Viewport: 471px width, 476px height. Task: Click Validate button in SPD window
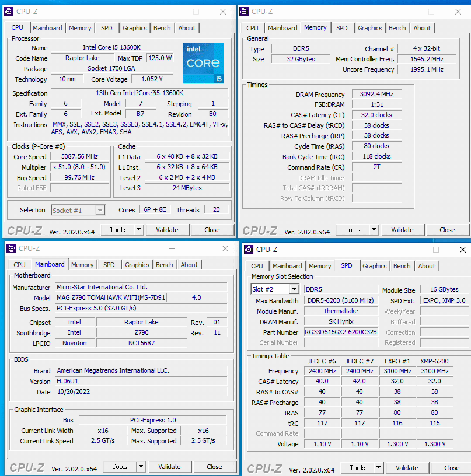(x=407, y=468)
